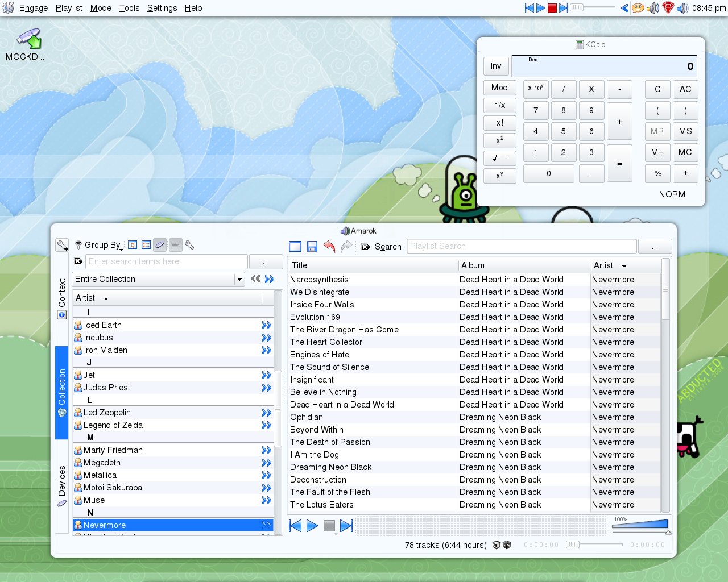Click the collection search terms field

tap(166, 261)
